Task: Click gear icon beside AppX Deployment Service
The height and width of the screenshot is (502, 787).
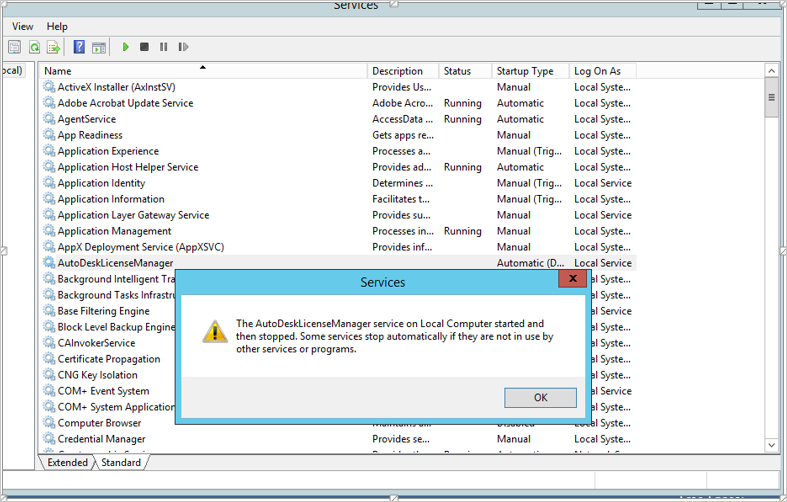Action: [x=49, y=247]
